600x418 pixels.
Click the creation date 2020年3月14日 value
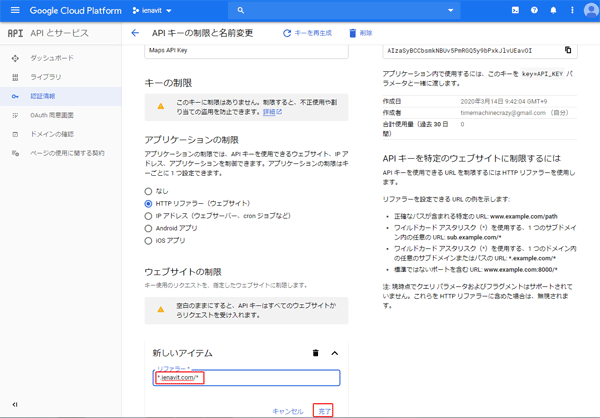point(504,101)
